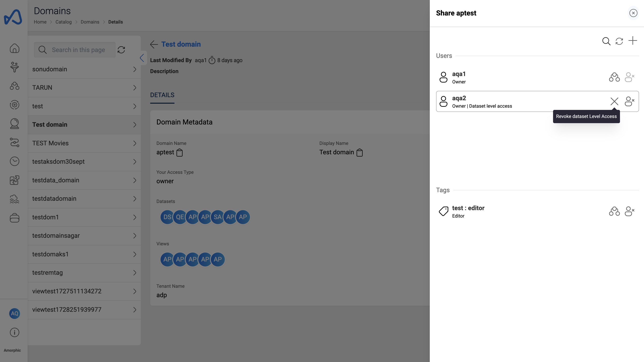
Task: Click revoke dataset level access for aqa2
Action: coord(614,101)
